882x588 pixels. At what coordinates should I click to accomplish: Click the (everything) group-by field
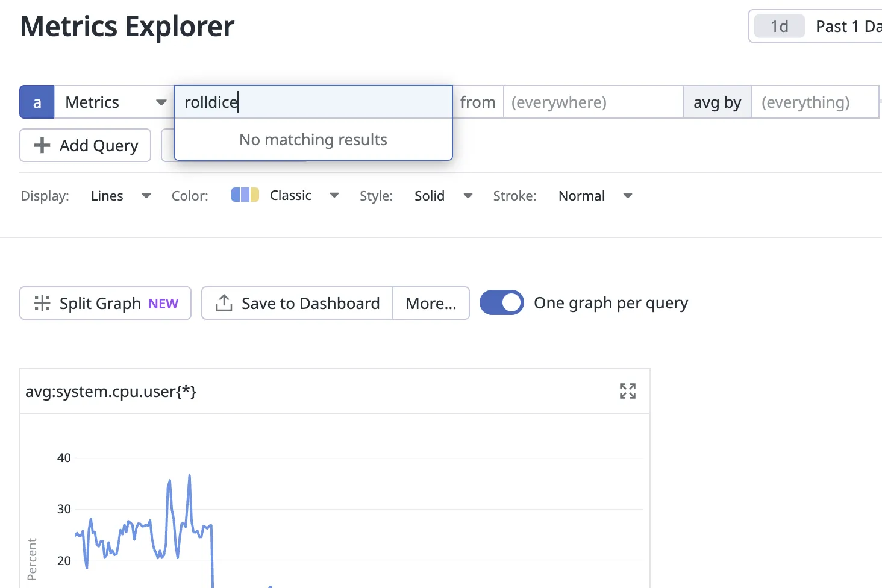click(x=815, y=102)
